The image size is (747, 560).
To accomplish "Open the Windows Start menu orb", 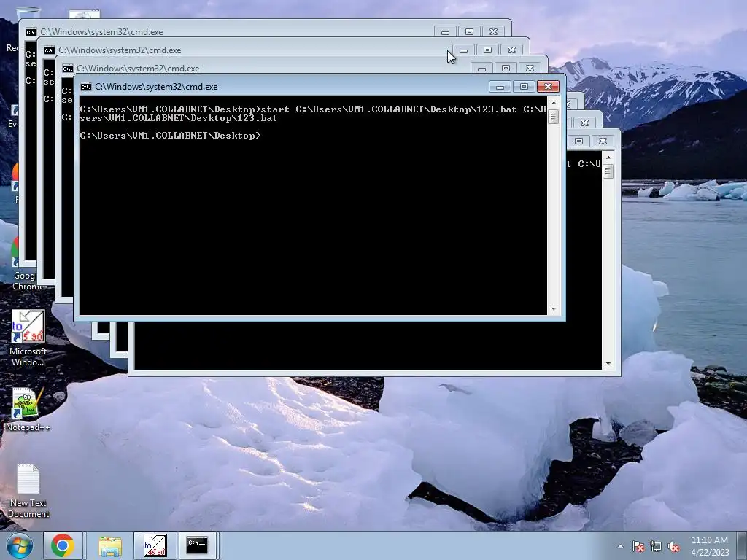I will pyautogui.click(x=20, y=545).
